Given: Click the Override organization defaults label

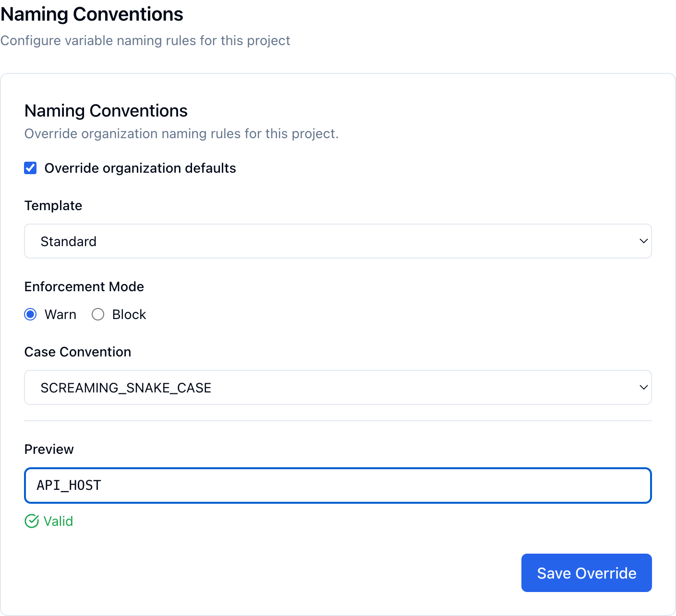Looking at the screenshot, I should click(x=140, y=168).
